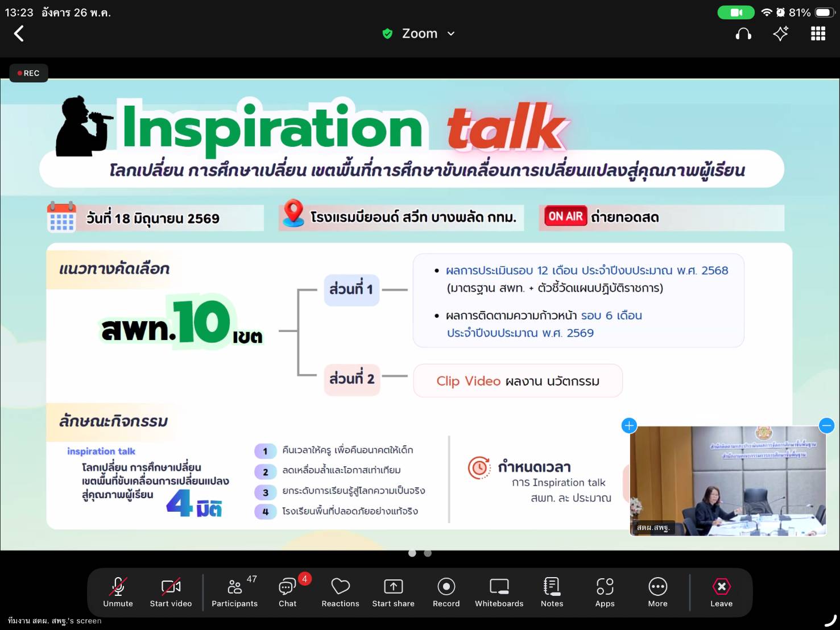Tap the numbered item 4 on the slide
This screenshot has height=630, width=840.
click(265, 512)
